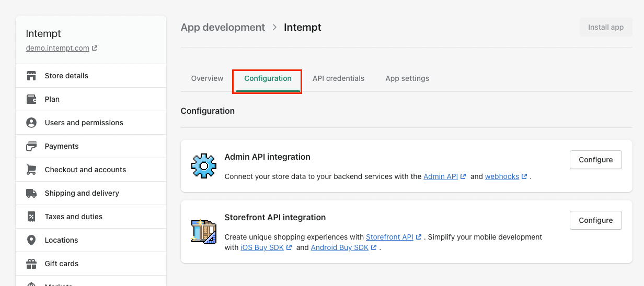The image size is (644, 286).
Task: Open the Android Buy SDK link
Action: [340, 247]
